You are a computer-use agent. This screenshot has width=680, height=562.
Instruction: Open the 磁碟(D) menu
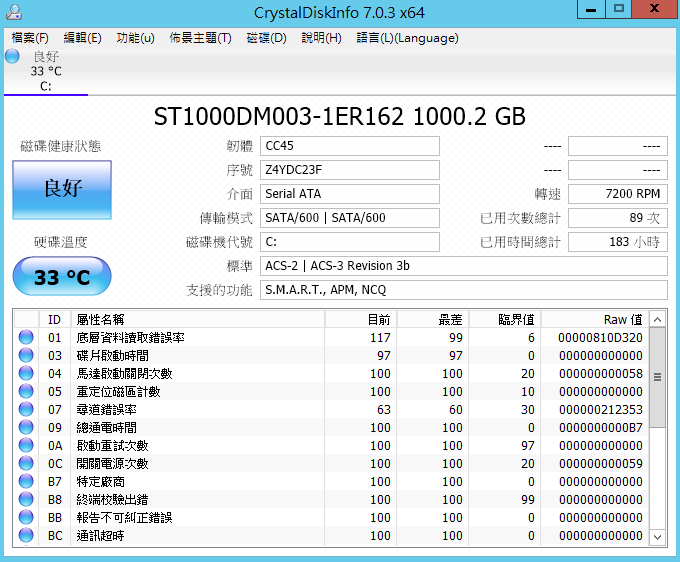[266, 38]
